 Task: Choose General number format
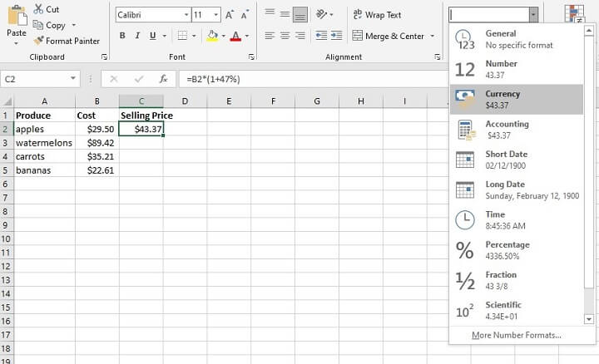(x=517, y=39)
